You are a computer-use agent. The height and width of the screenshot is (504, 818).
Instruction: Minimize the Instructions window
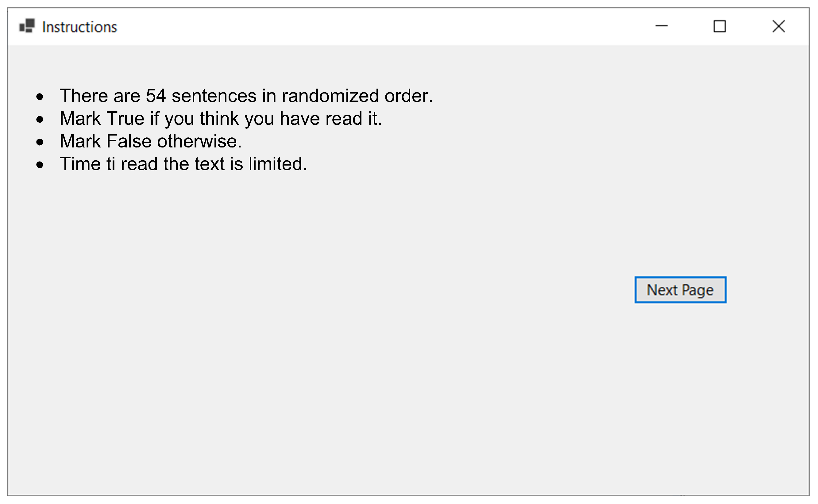pos(661,26)
